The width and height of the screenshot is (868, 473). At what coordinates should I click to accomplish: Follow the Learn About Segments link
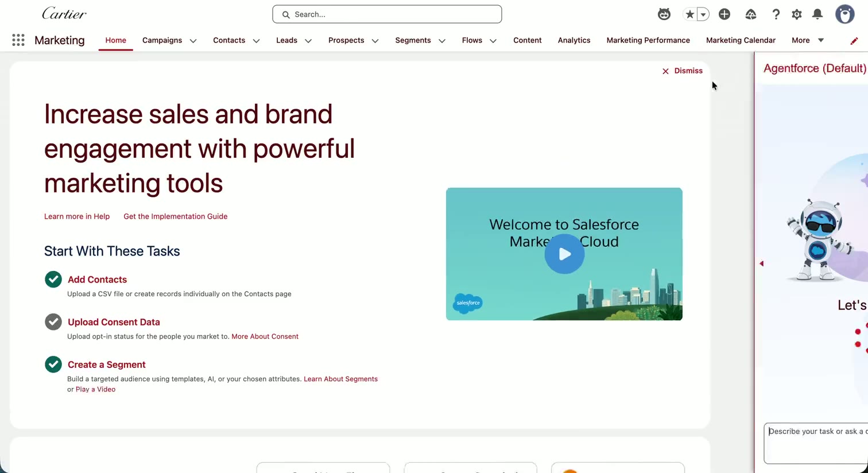click(x=340, y=379)
